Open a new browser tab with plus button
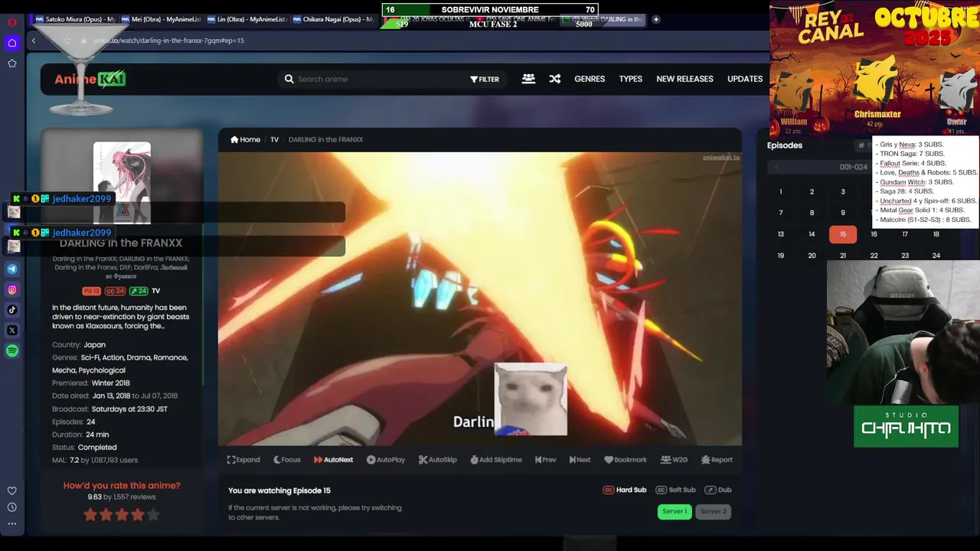This screenshot has width=980, height=551. pos(655,19)
